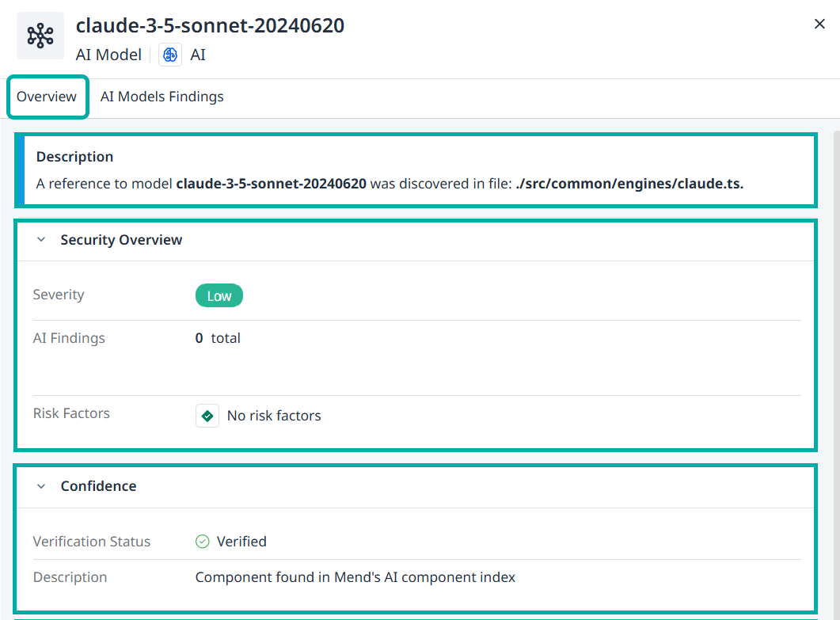Click the green No risk factors shield icon
This screenshot has height=620, width=840.
(207, 416)
